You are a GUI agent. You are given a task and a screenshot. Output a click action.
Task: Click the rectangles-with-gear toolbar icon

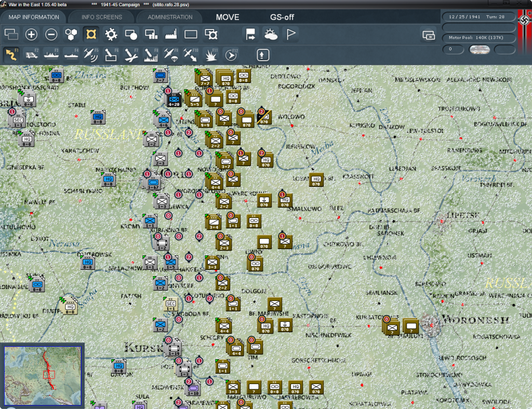pyautogui.click(x=211, y=34)
